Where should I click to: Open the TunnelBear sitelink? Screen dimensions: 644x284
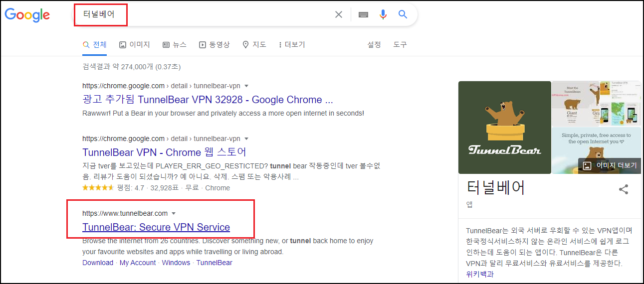coord(215,263)
